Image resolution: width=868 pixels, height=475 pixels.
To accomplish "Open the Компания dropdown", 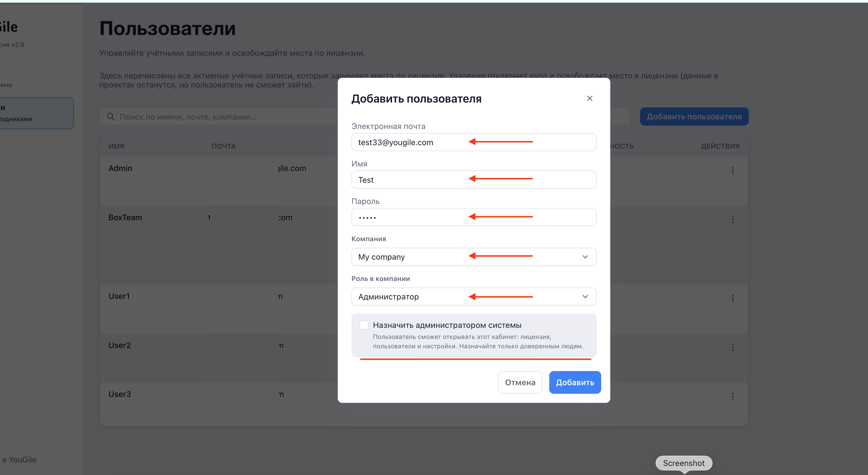I will tap(474, 257).
